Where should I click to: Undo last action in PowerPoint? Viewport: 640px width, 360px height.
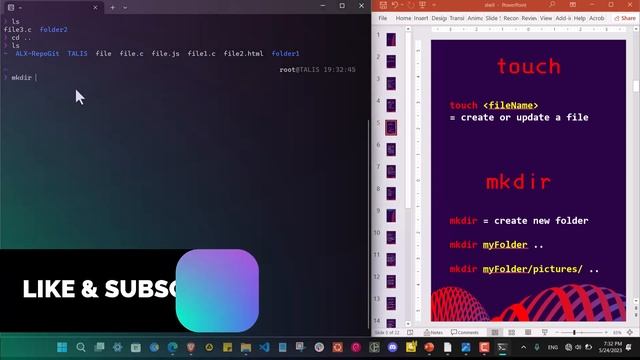click(394, 5)
